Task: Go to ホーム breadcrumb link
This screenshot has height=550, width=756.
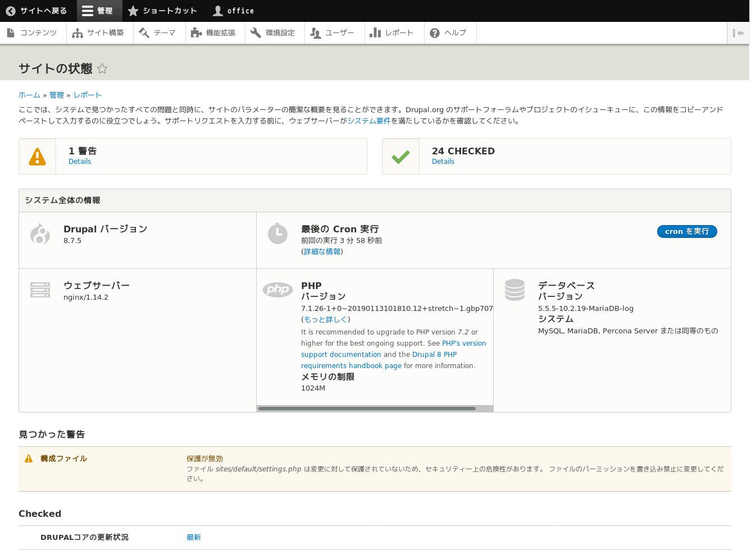Action: coord(29,95)
